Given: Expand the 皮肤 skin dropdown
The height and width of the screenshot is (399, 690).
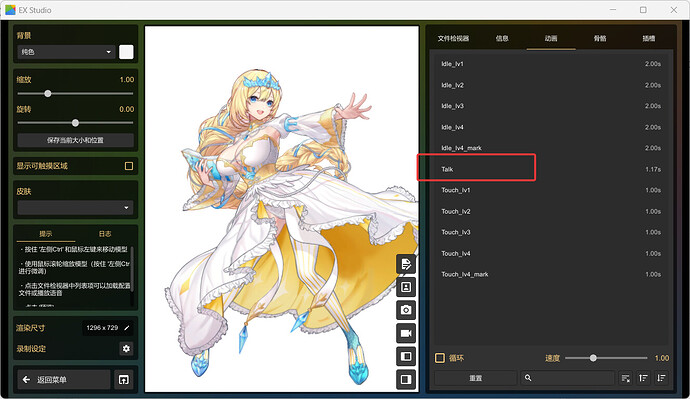Looking at the screenshot, I should [75, 207].
